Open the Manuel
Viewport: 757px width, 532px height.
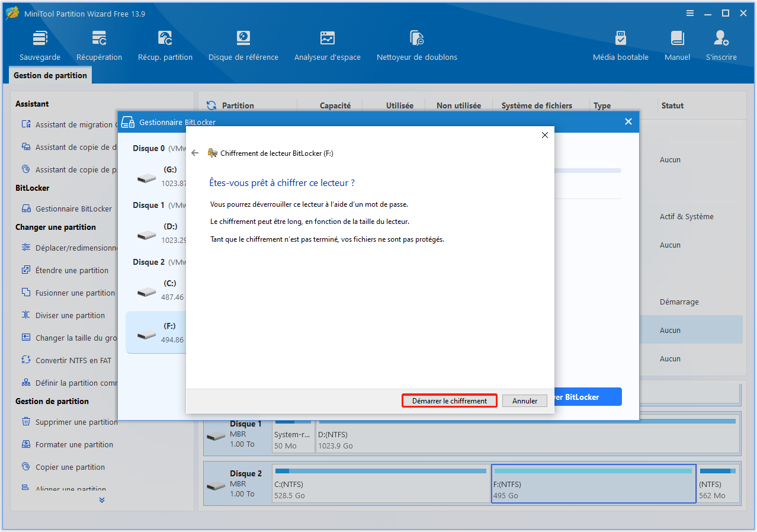pyautogui.click(x=678, y=46)
